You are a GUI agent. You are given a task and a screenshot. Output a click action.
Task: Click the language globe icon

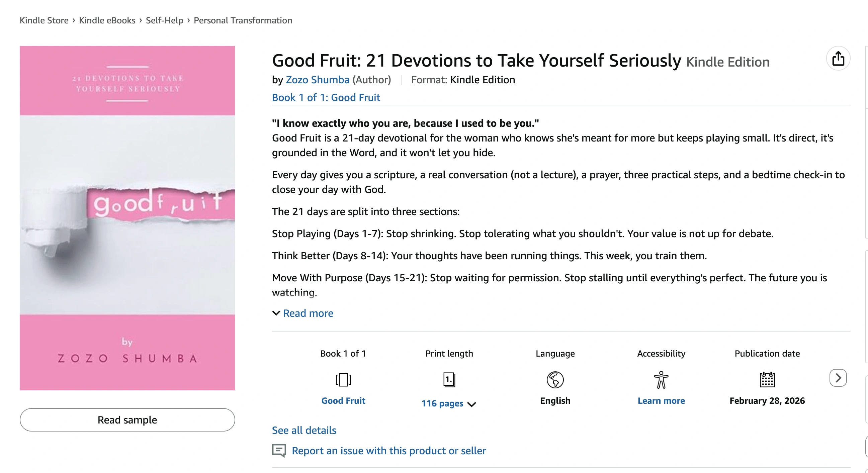(555, 380)
